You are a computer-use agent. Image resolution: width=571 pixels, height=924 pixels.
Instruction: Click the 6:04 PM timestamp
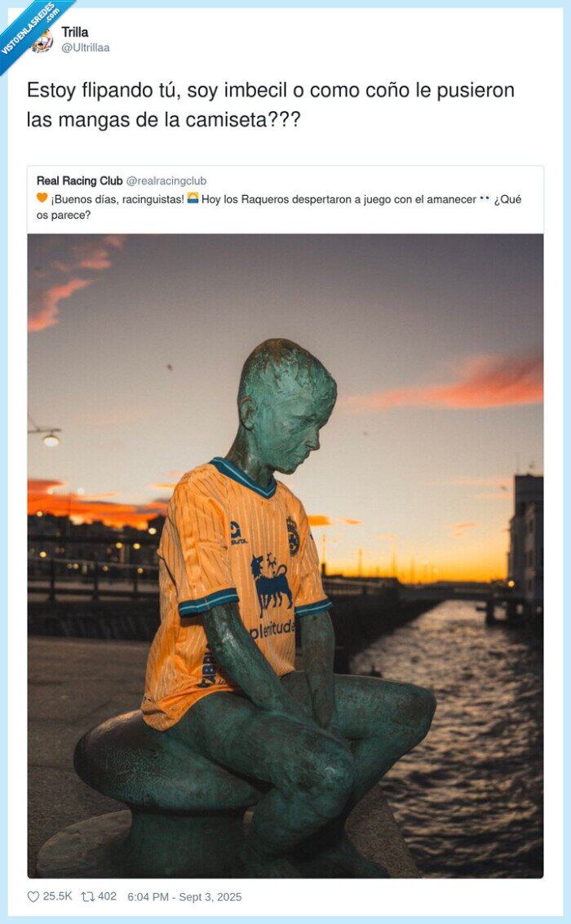pyautogui.click(x=148, y=897)
